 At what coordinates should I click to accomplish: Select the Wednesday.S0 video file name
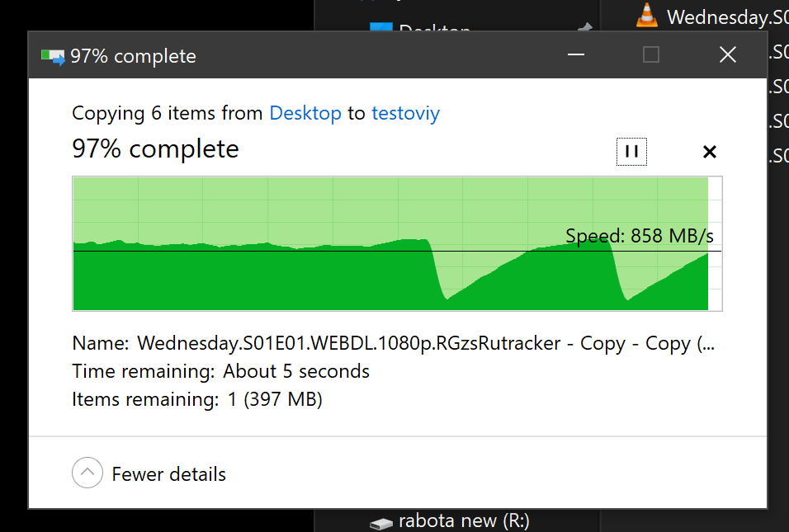[727, 17]
